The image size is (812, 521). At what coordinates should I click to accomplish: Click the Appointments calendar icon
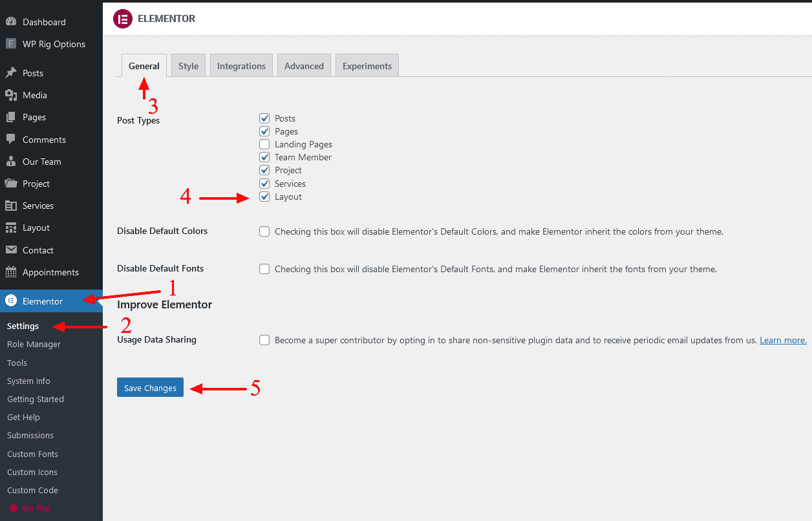coord(10,272)
